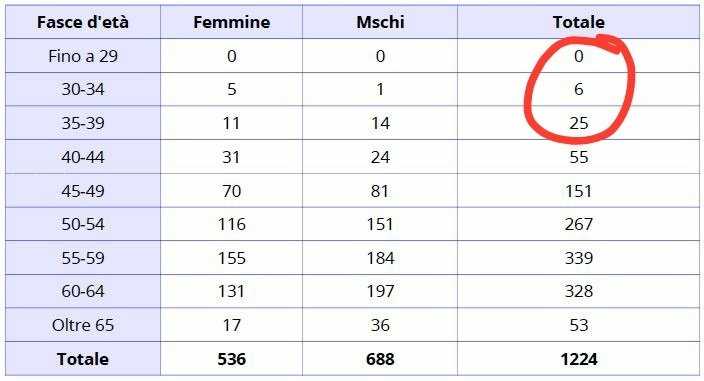Select the Femmine column header
The height and width of the screenshot is (381, 704).
pos(231,22)
